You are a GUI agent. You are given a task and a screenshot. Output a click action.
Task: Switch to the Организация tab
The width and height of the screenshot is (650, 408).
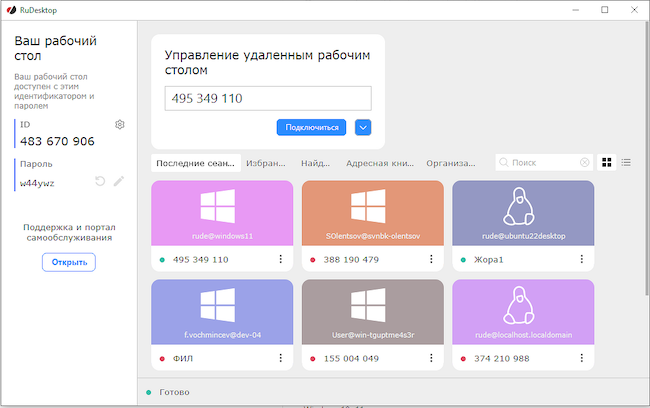click(x=451, y=163)
